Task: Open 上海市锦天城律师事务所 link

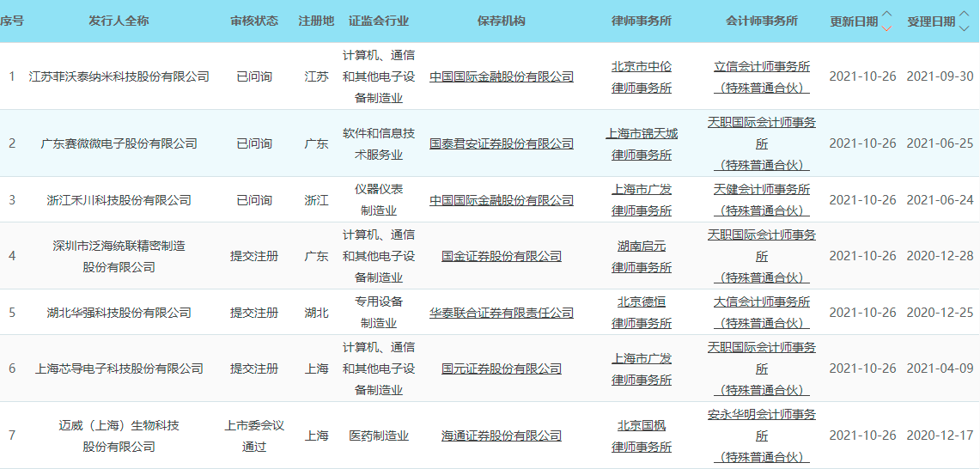Action: coord(642,143)
